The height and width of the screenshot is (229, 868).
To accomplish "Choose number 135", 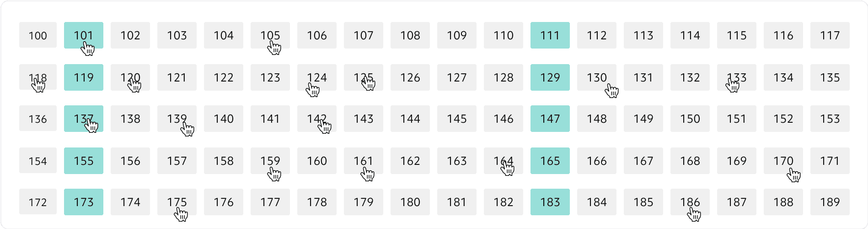I will pyautogui.click(x=830, y=77).
